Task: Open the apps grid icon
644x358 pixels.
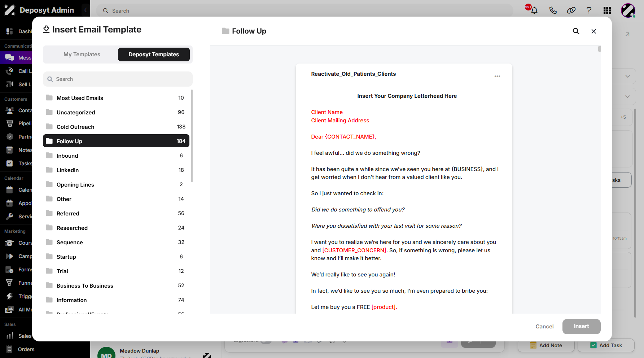Action: pos(607,10)
